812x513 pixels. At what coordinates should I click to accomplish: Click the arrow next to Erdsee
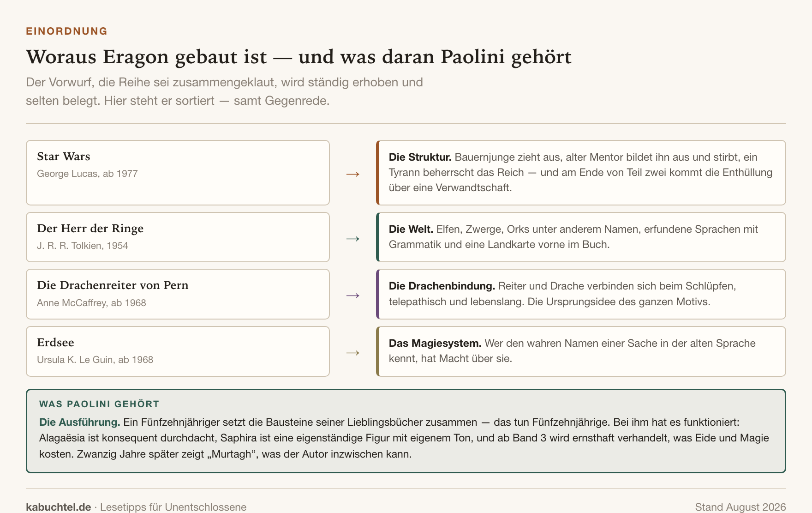pyautogui.click(x=353, y=353)
